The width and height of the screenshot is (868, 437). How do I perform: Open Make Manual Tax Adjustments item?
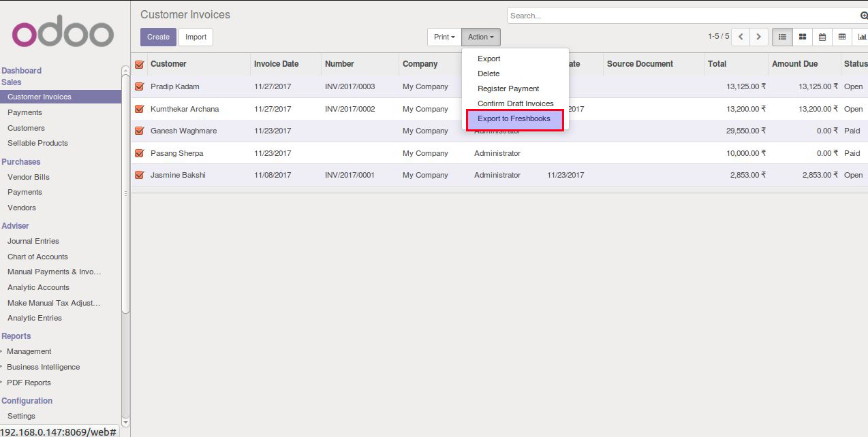(54, 303)
